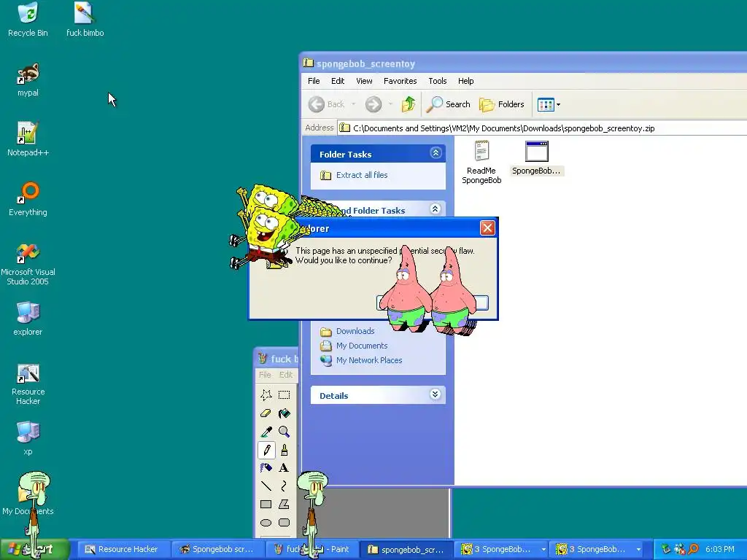This screenshot has width=747, height=560.
Task: Select the explorer desktop icon
Action: coord(28,319)
